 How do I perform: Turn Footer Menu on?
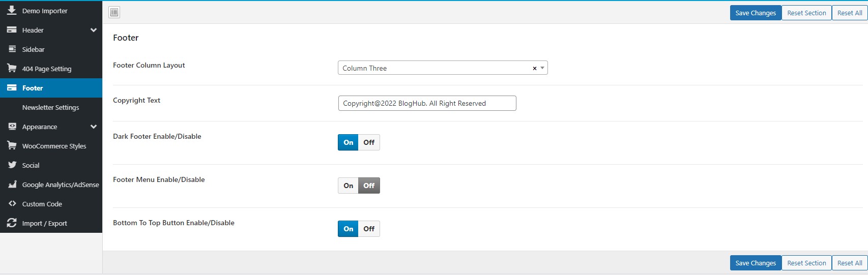coord(348,186)
